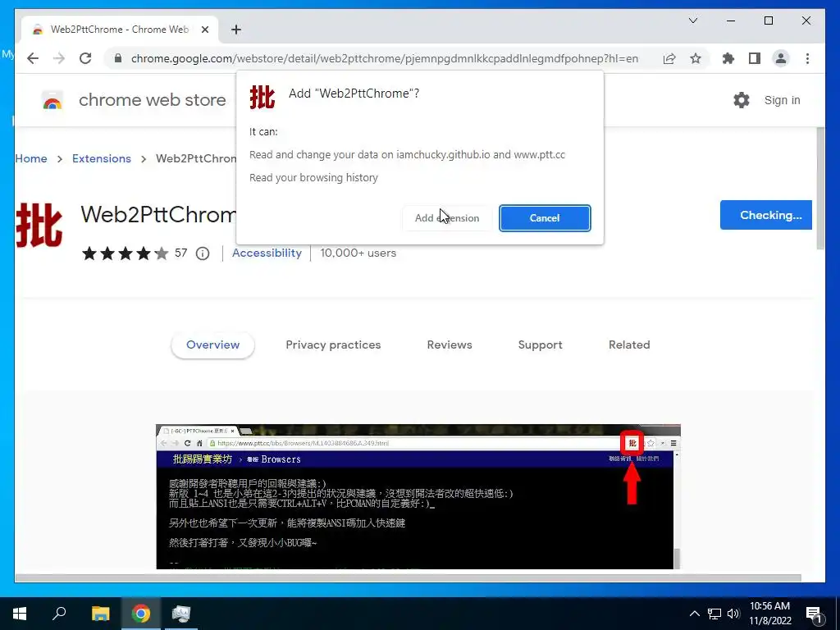Viewport: 840px width, 630px height.
Task: Click the rating info icon
Action: point(203,253)
